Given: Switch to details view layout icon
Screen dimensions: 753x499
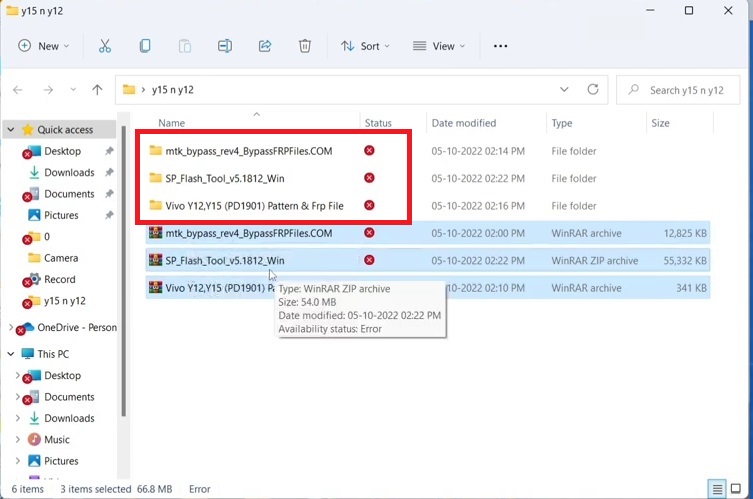Looking at the screenshot, I should [717, 489].
